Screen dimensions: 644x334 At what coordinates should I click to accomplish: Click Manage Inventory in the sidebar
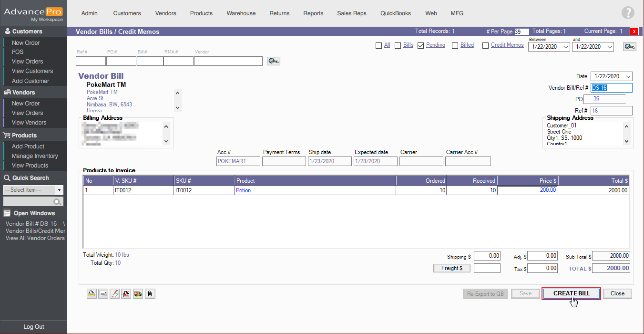35,156
